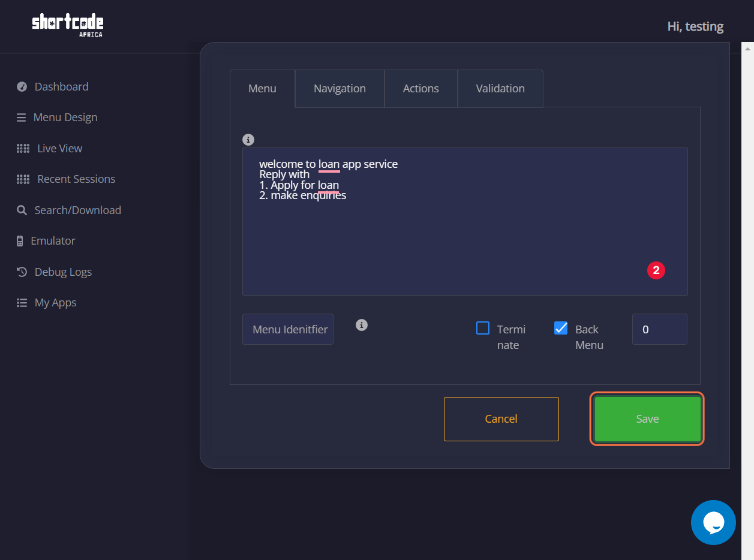Image resolution: width=754 pixels, height=560 pixels.
Task: Click the Back Menu number field
Action: (660, 329)
